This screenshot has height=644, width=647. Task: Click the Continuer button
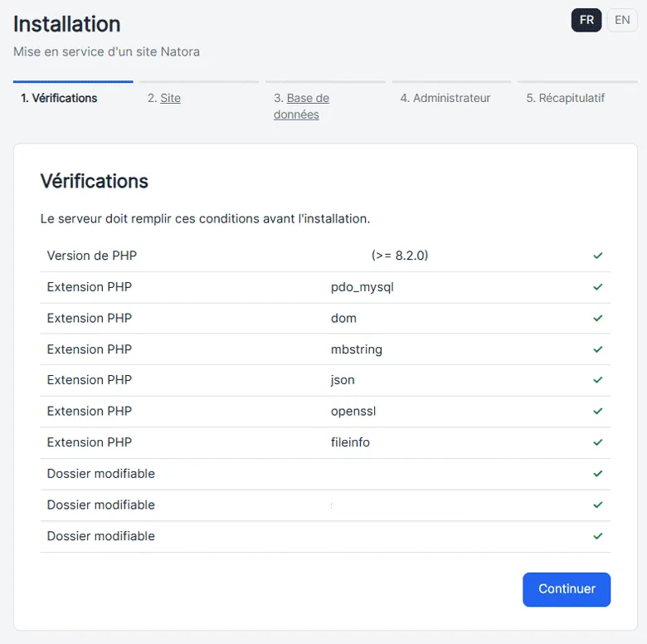(x=567, y=589)
